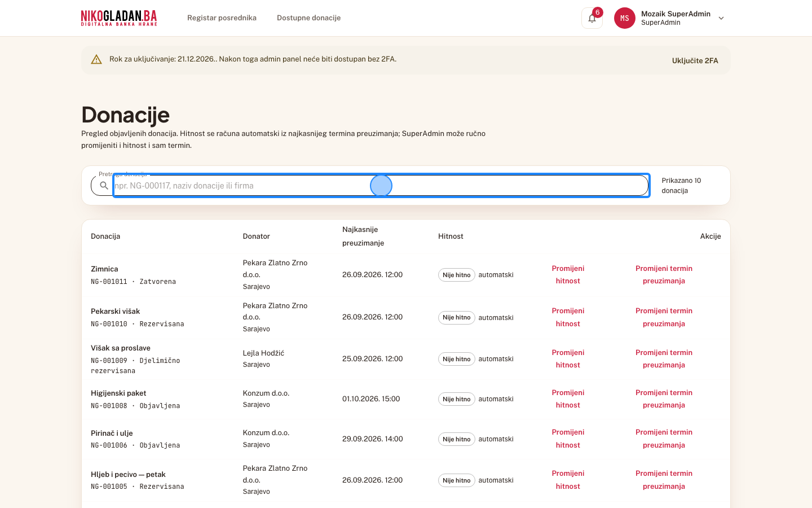Change urgency for Višak sa proslave

pyautogui.click(x=568, y=359)
